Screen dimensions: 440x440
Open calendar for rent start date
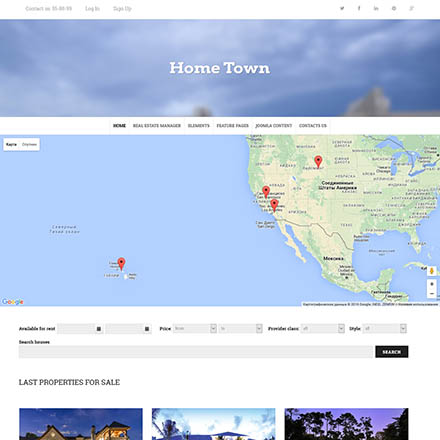click(x=99, y=329)
